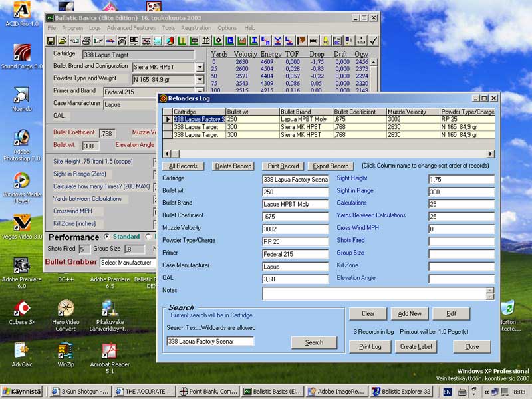
Task: Open the File menu
Action: coord(52,28)
